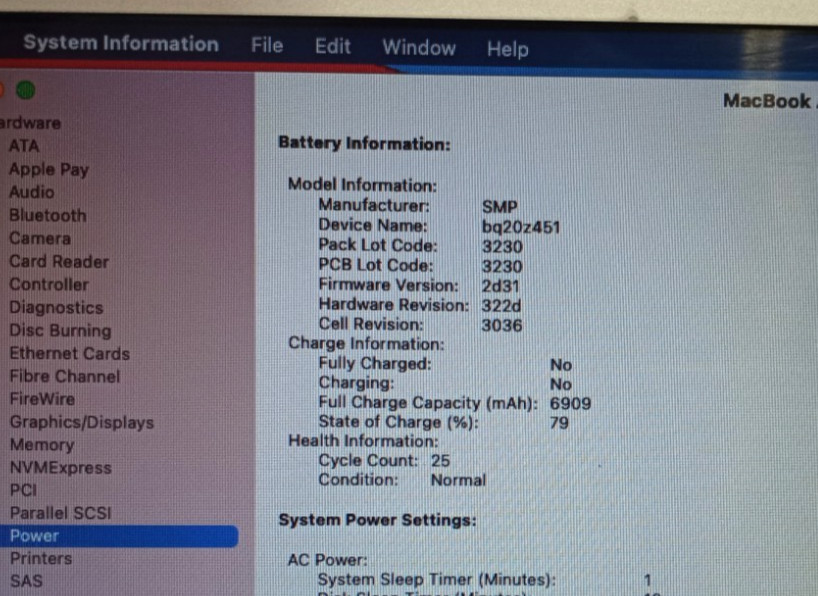Click the Full Charge Capacity value 6909
The height and width of the screenshot is (596, 818).
[571, 403]
